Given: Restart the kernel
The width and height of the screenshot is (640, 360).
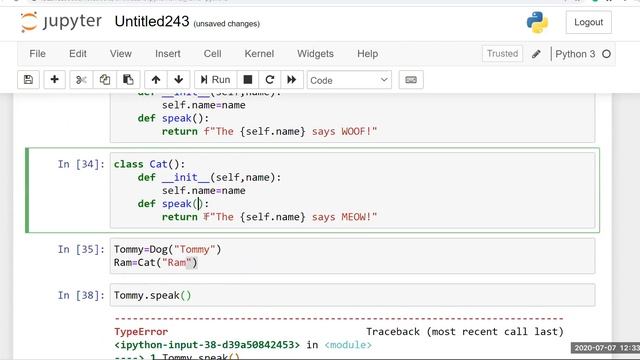Looking at the screenshot, I should pyautogui.click(x=269, y=80).
